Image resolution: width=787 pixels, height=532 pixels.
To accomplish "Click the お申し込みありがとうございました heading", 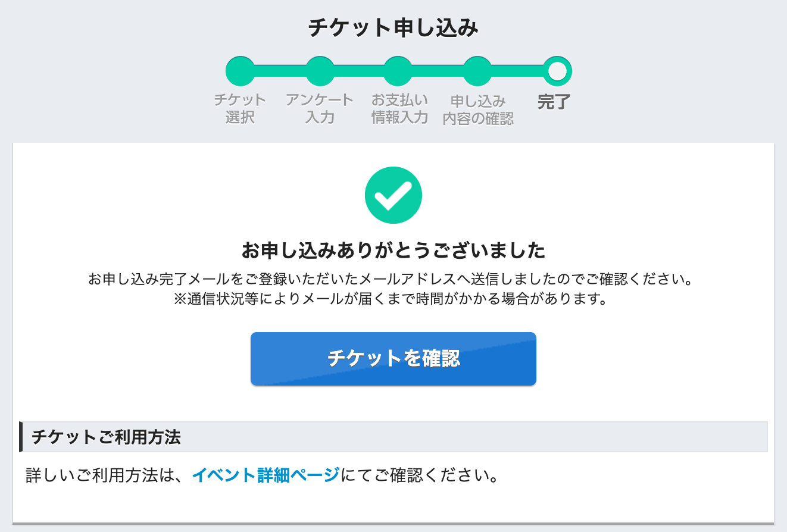I will coord(393,251).
